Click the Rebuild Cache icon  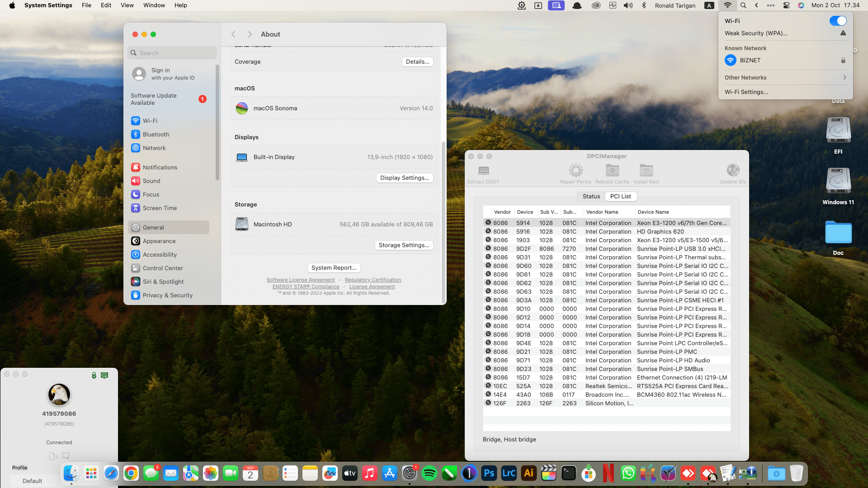612,171
